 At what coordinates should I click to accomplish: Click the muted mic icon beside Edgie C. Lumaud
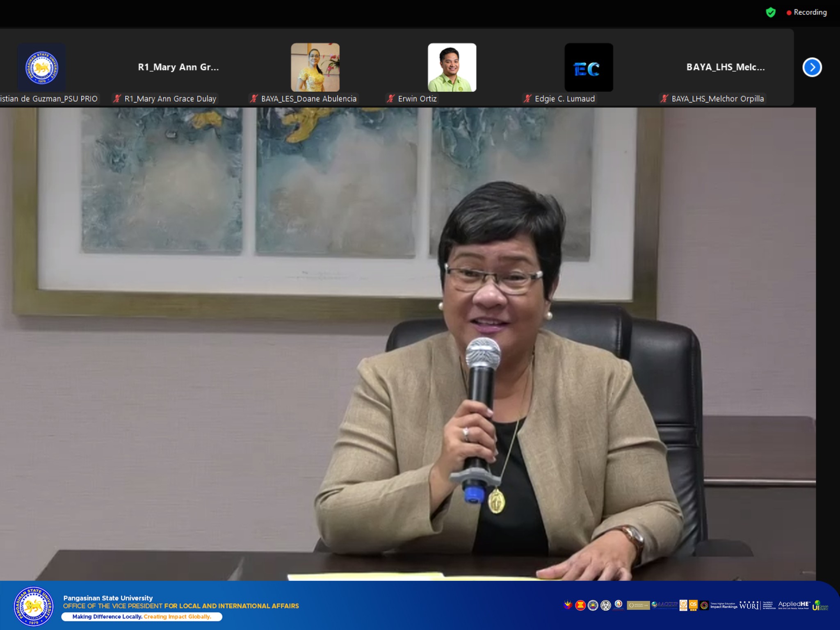click(527, 98)
